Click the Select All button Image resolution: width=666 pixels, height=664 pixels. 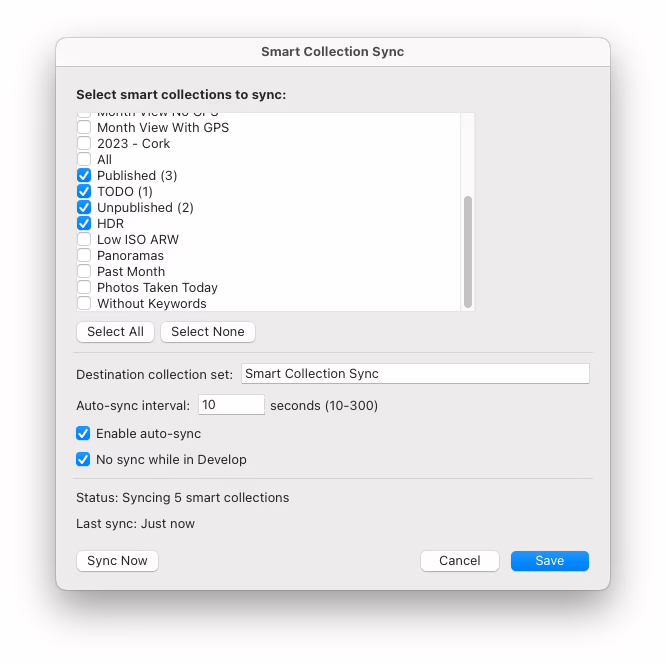(115, 332)
